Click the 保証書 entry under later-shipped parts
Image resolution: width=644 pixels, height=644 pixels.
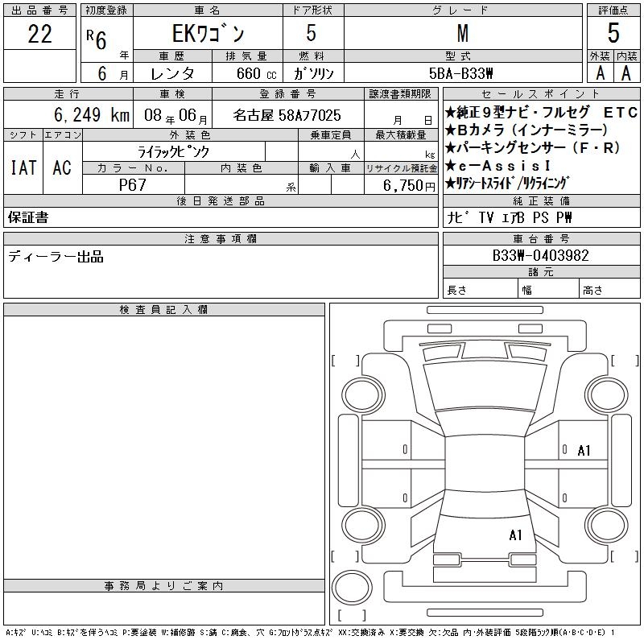click(x=28, y=217)
